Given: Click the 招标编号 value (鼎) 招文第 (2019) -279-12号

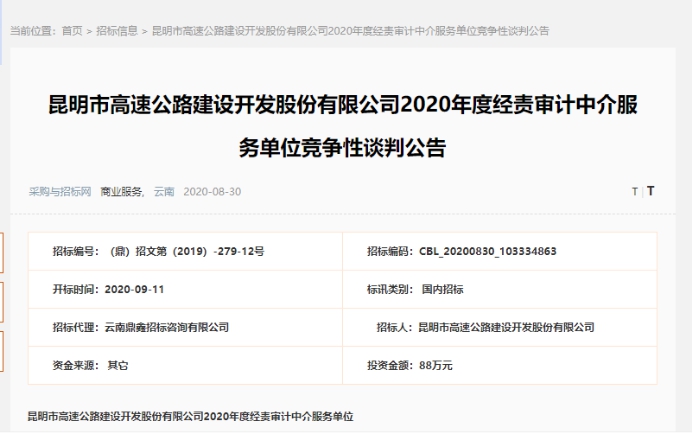Looking at the screenshot, I should tap(184, 251).
